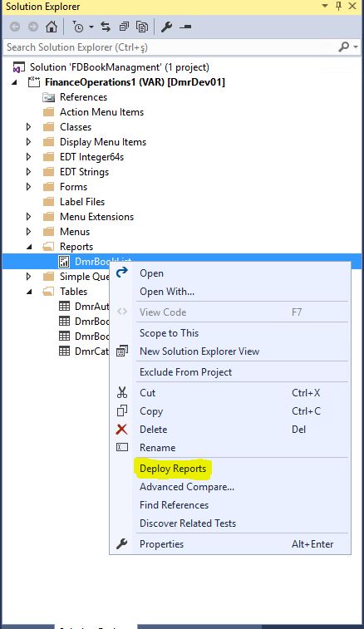Viewport: 364px width, 629px height.
Task: Expand the Menu Extensions folder
Action: [28, 217]
